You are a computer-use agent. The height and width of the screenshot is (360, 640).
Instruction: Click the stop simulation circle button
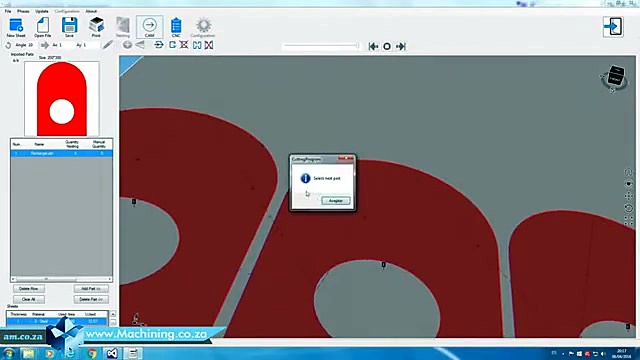point(387,46)
